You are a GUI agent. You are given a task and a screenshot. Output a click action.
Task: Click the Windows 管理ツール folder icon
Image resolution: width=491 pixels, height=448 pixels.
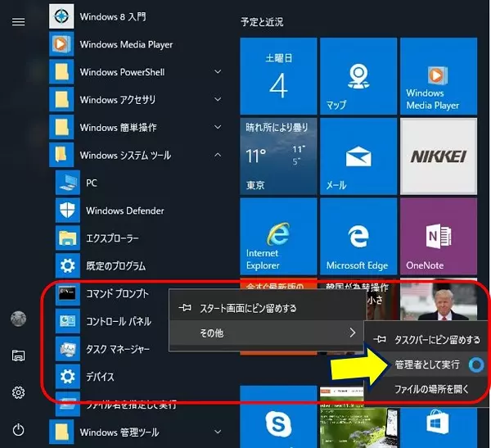61,432
